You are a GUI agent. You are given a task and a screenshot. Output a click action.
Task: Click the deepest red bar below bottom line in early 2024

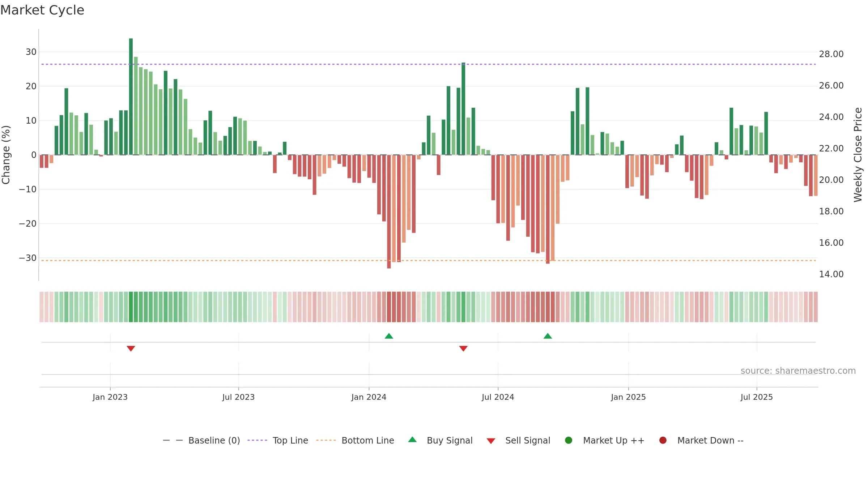pyautogui.click(x=389, y=212)
